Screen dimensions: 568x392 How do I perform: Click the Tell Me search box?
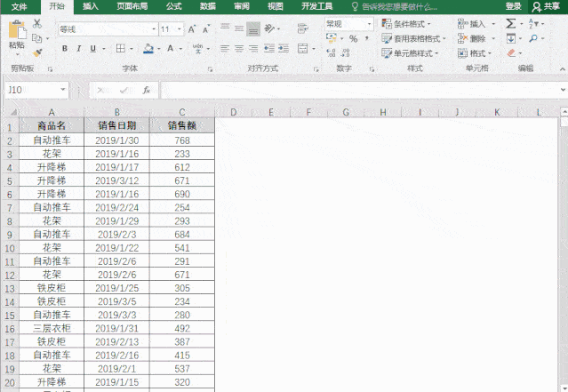[394, 6]
